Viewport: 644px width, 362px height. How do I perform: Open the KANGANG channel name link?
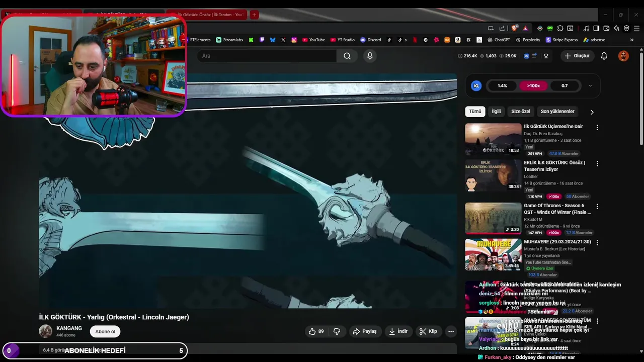pyautogui.click(x=69, y=328)
